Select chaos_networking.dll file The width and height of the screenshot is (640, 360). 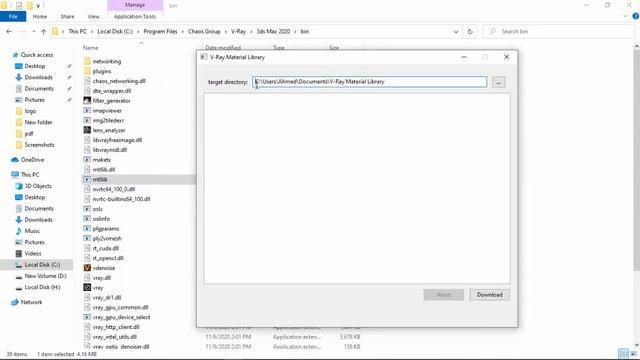(x=119, y=81)
